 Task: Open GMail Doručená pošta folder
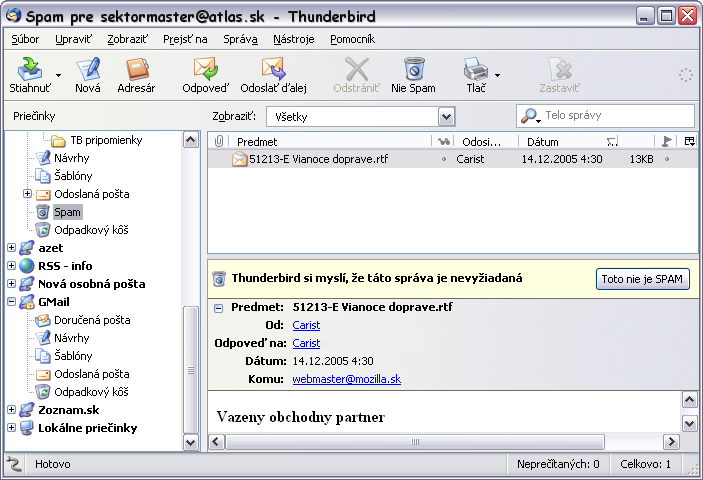[x=92, y=320]
